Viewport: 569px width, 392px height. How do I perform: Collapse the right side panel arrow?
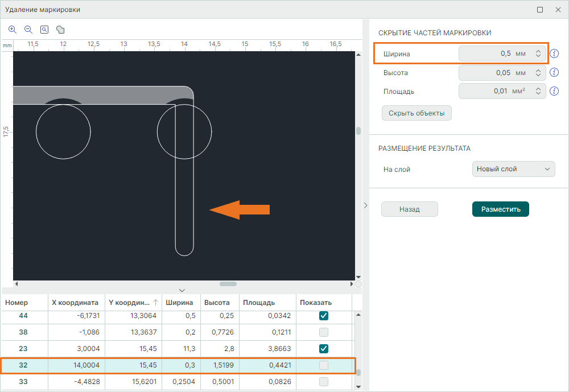pyautogui.click(x=365, y=205)
